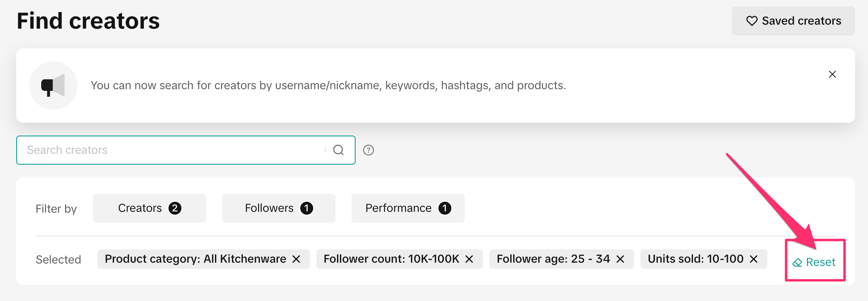The width and height of the screenshot is (868, 301).
Task: Dismiss the search announcement banner
Action: click(x=832, y=74)
